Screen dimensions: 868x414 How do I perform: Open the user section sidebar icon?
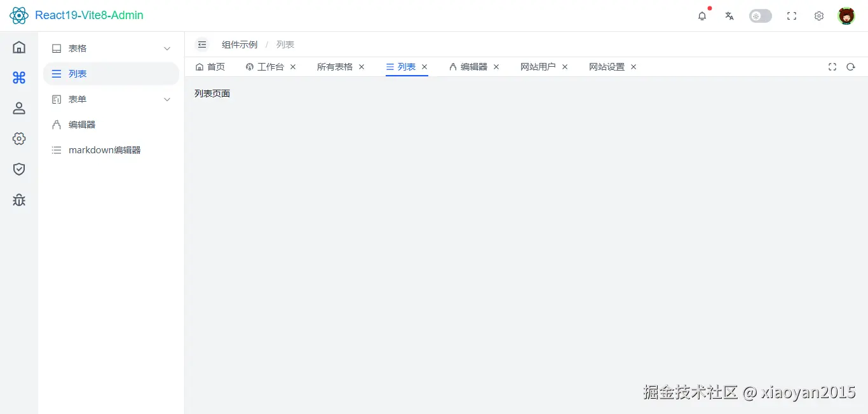[x=19, y=108]
